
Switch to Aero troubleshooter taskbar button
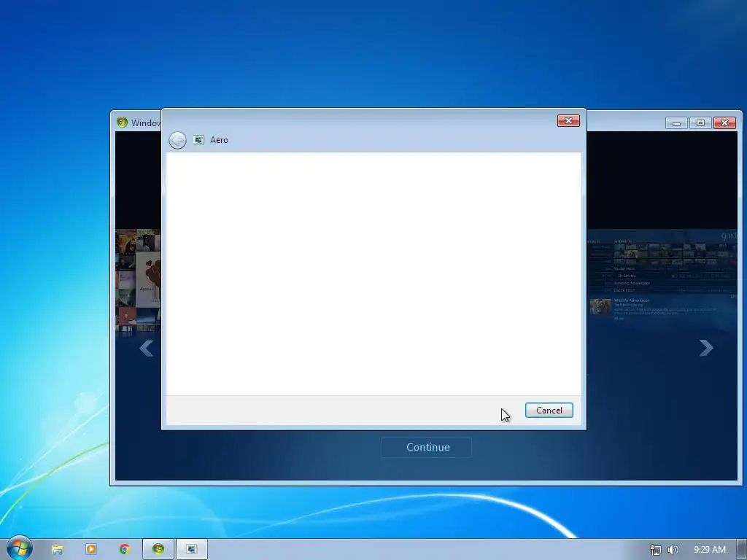(x=192, y=550)
